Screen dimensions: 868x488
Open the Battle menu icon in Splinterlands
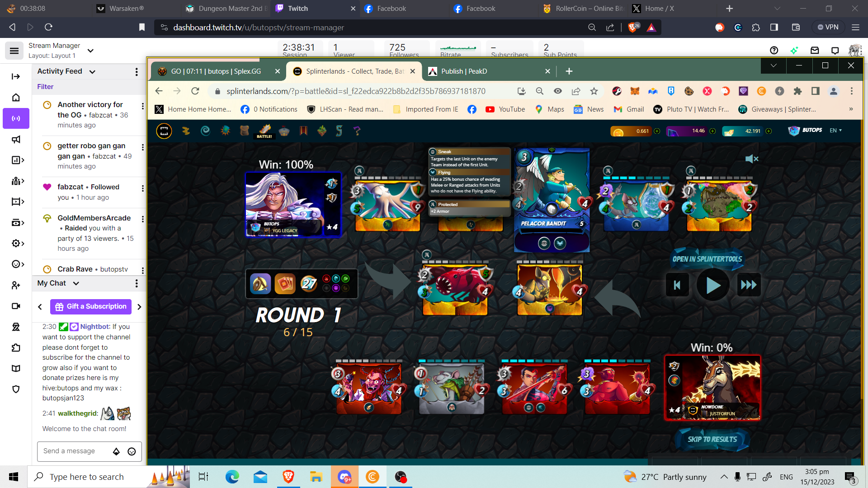click(x=264, y=131)
